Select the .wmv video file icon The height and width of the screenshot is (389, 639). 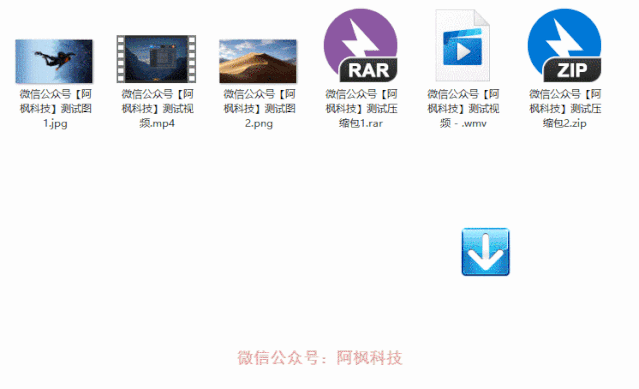[x=463, y=45]
